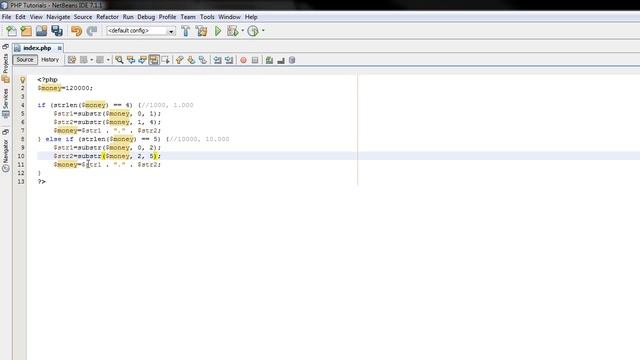640x360 pixels.
Task: Click the forward navigation icon in the editor toolbar
Action: pos(100,60)
